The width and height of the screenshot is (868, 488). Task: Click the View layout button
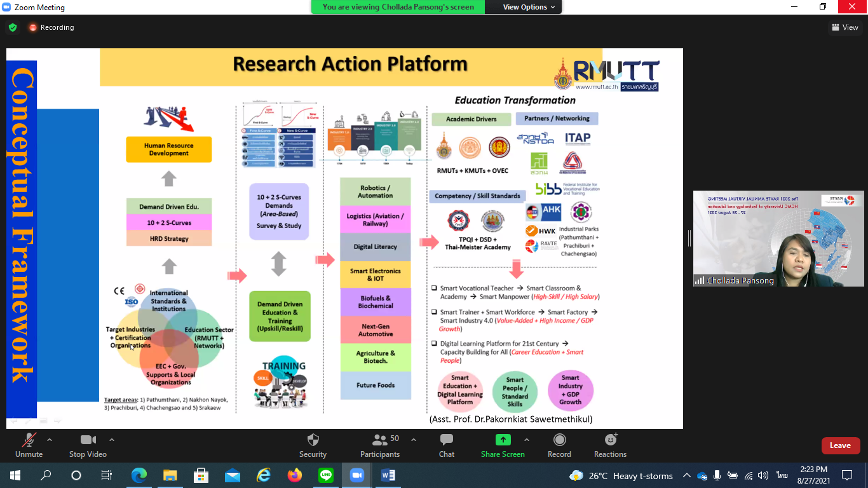tap(845, 27)
